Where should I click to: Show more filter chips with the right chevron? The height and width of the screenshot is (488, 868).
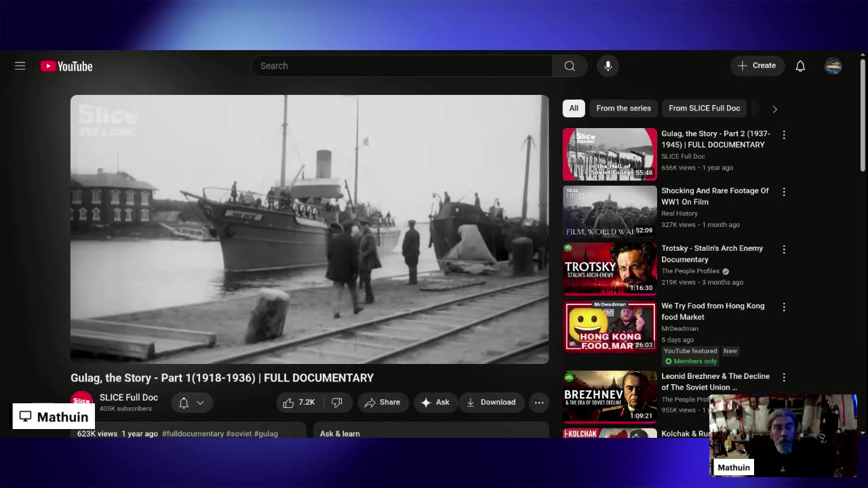click(774, 108)
